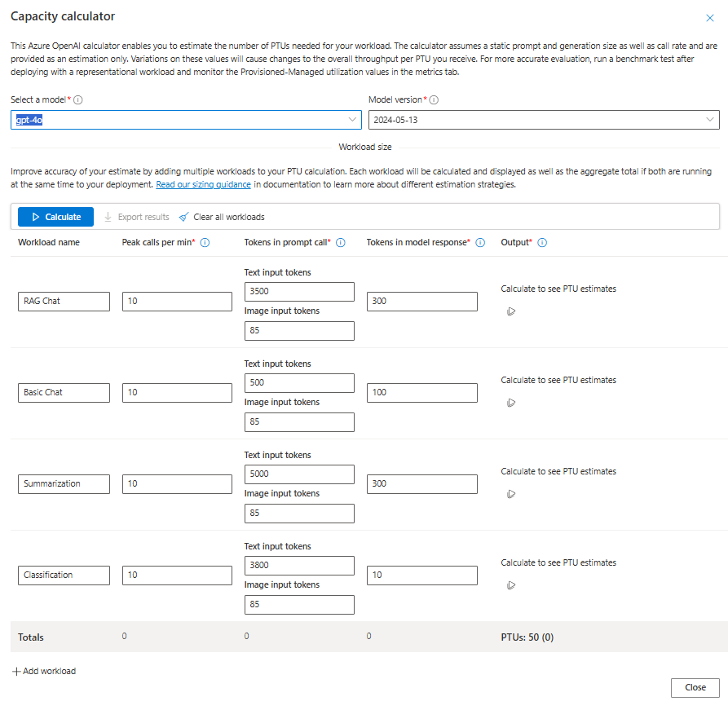The image size is (728, 710).
Task: Run calculation icon in Classification row
Action: 511,585
